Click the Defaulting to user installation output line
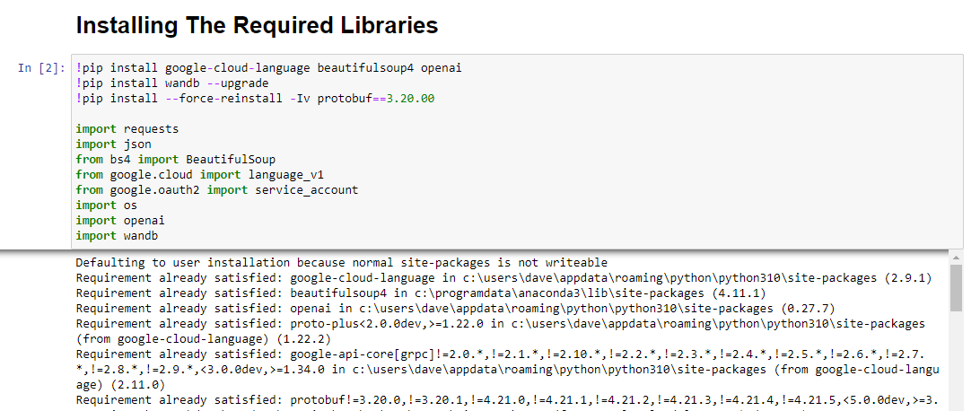Viewport: 980px width, 411px height. coord(341,263)
